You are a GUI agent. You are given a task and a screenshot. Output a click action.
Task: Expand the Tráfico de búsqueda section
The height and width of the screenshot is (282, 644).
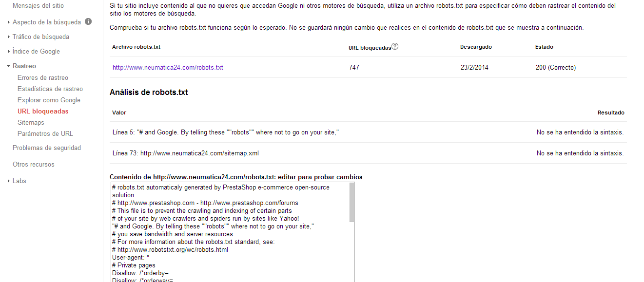coord(40,37)
